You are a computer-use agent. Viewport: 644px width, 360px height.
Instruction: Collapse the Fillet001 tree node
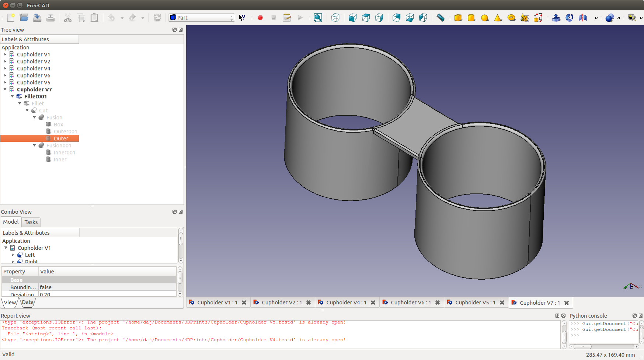pos(12,97)
